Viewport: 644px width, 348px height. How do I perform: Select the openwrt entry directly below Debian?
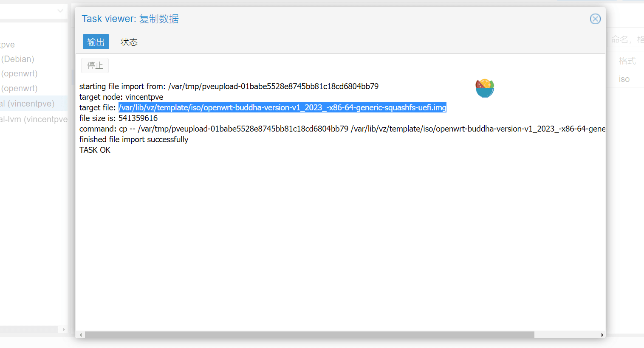coord(20,73)
